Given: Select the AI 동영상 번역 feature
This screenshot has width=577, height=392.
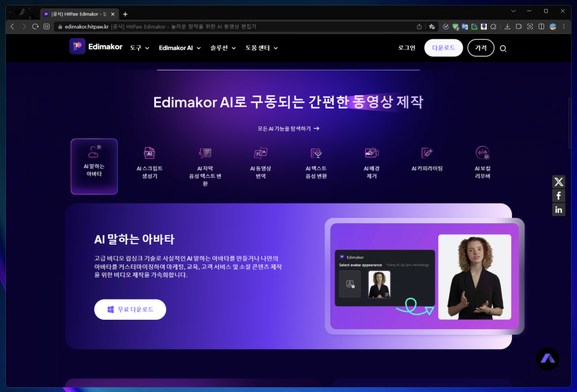Looking at the screenshot, I should click(x=260, y=162).
